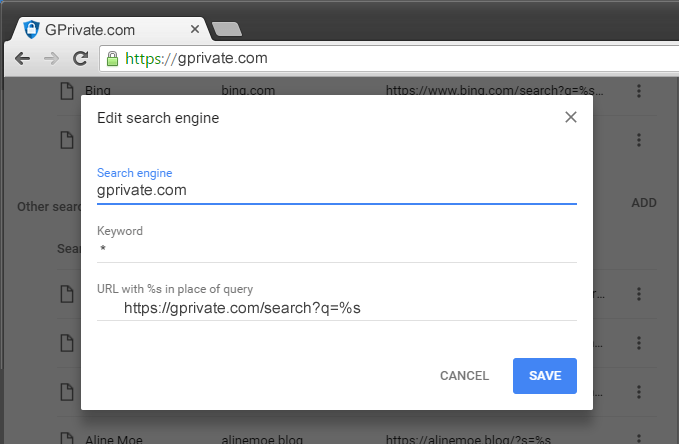Save the search engine changes

[x=545, y=376]
